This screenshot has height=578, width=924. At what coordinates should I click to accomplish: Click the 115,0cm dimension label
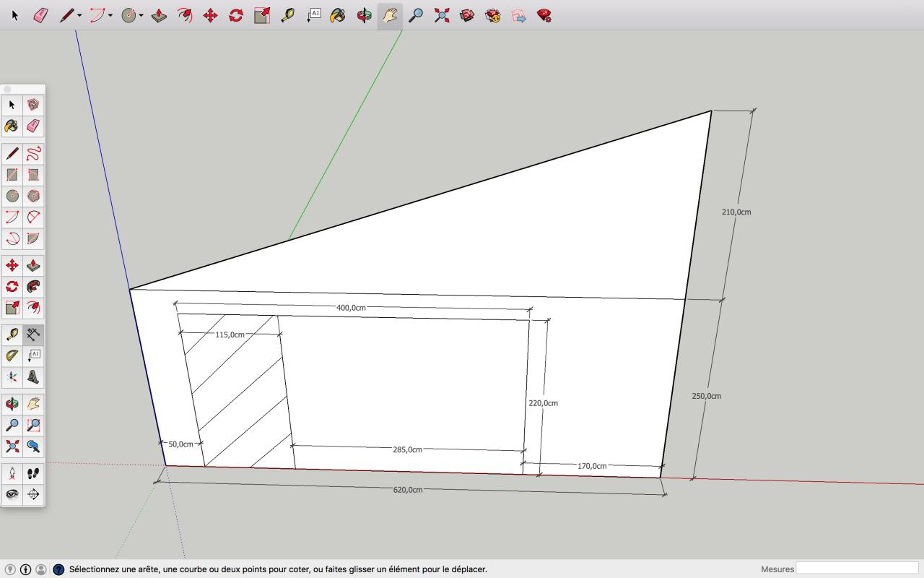point(230,335)
